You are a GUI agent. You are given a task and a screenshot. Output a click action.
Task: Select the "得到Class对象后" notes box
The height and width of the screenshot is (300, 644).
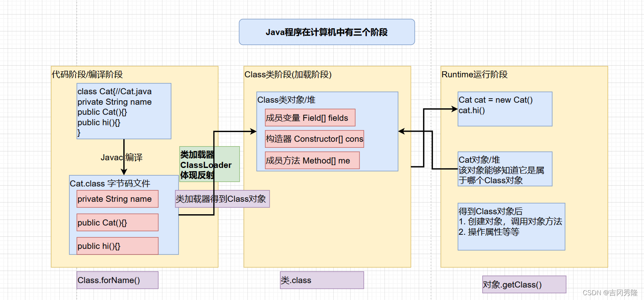coord(511,226)
